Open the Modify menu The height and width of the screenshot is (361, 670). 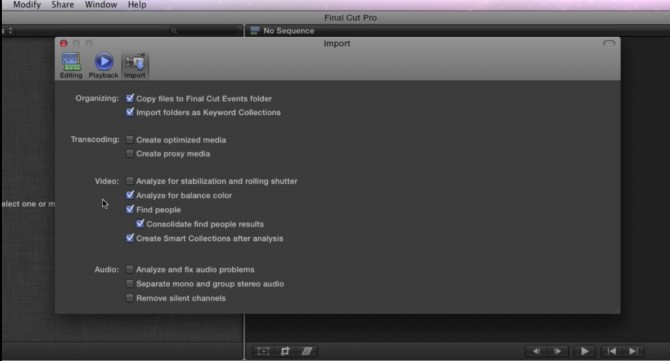click(x=27, y=5)
